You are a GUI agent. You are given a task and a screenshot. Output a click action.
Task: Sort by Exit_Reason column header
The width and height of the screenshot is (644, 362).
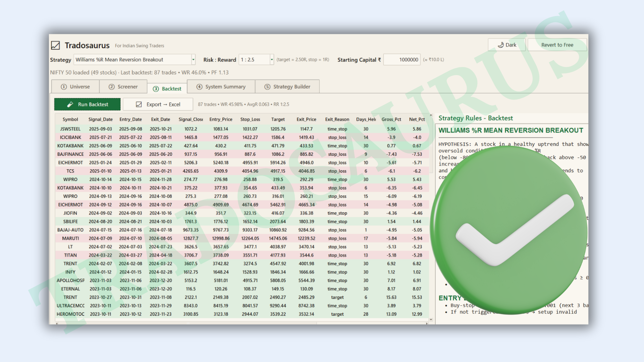coord(337,119)
